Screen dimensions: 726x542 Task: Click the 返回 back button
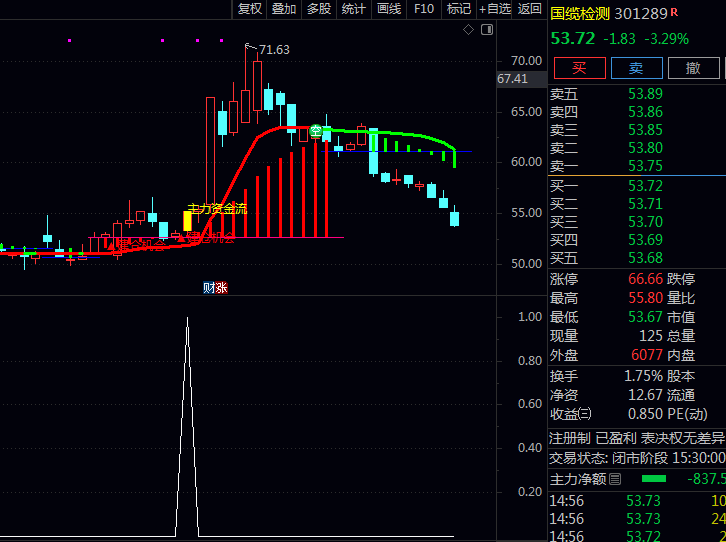[x=529, y=9]
